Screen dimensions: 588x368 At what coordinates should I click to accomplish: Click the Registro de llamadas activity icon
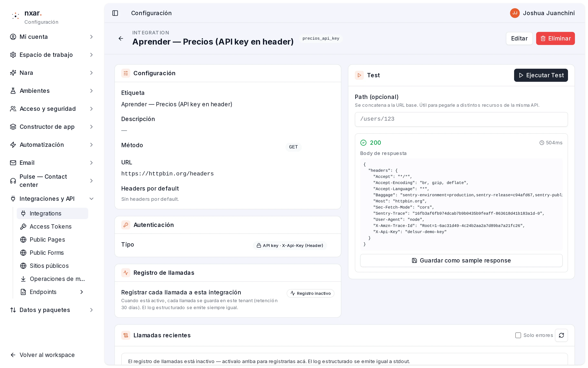point(126,273)
